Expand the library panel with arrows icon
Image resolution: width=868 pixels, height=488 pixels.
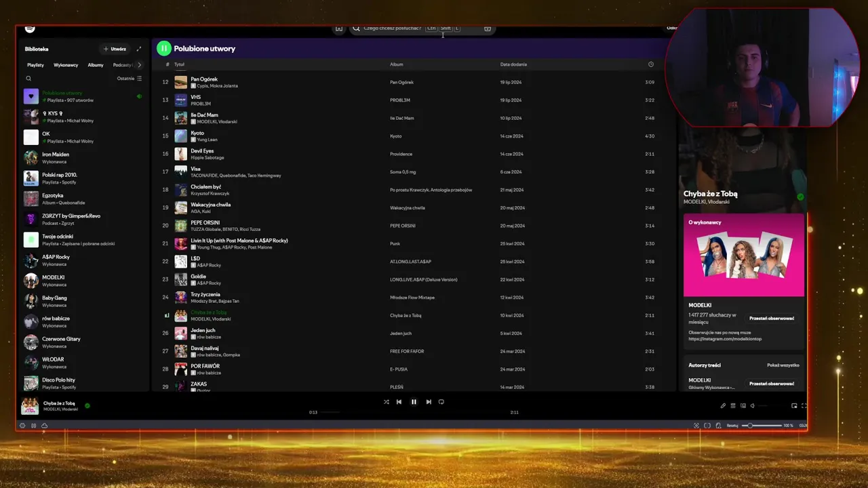[x=139, y=49]
